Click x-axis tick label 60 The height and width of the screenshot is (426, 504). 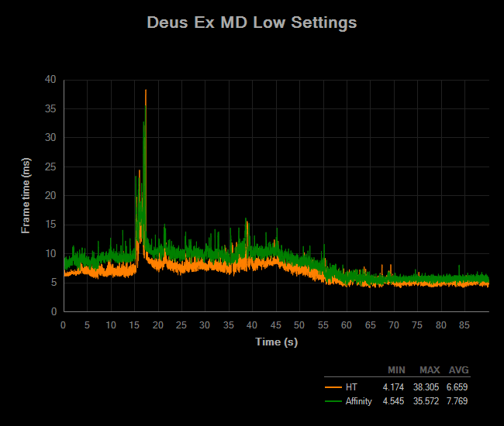pyautogui.click(x=346, y=325)
